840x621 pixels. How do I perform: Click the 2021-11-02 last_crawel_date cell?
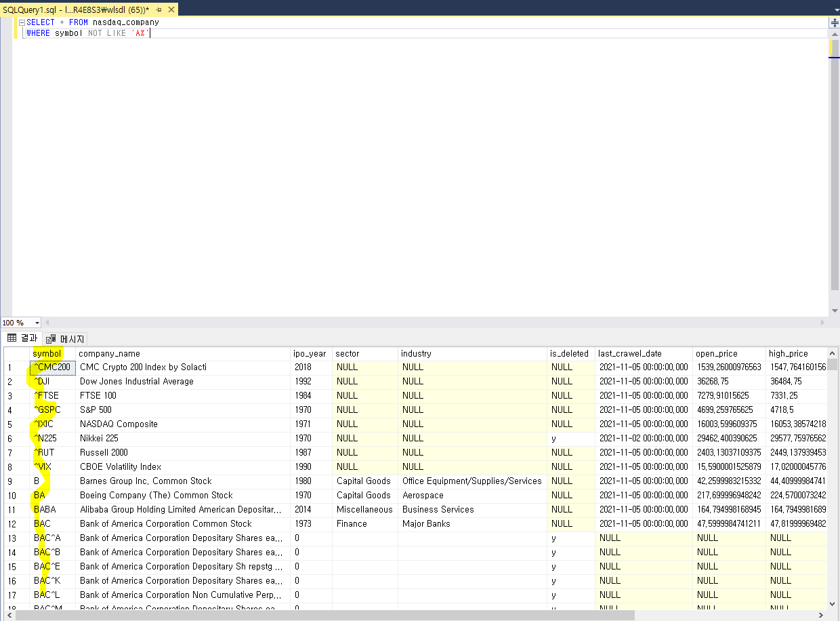(644, 439)
